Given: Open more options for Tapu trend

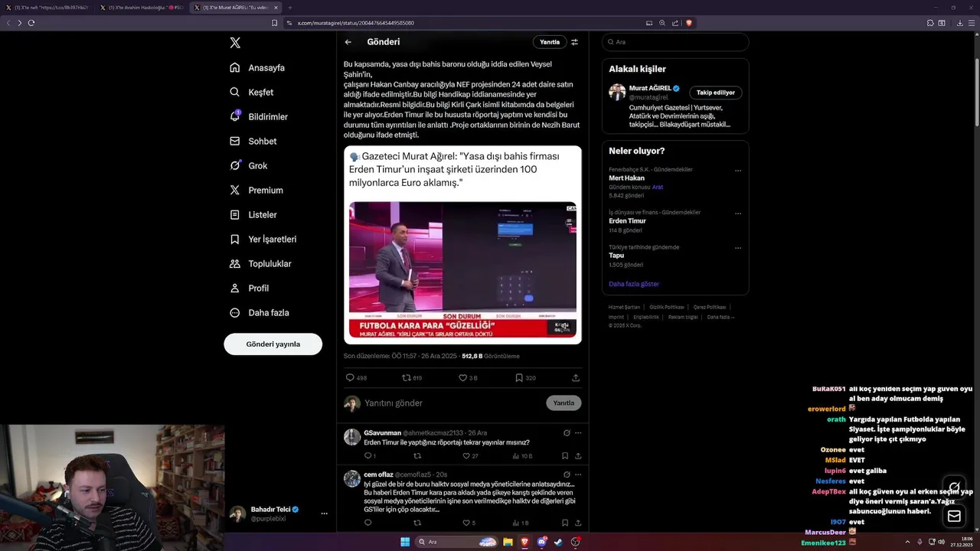Looking at the screenshot, I should coord(738,248).
